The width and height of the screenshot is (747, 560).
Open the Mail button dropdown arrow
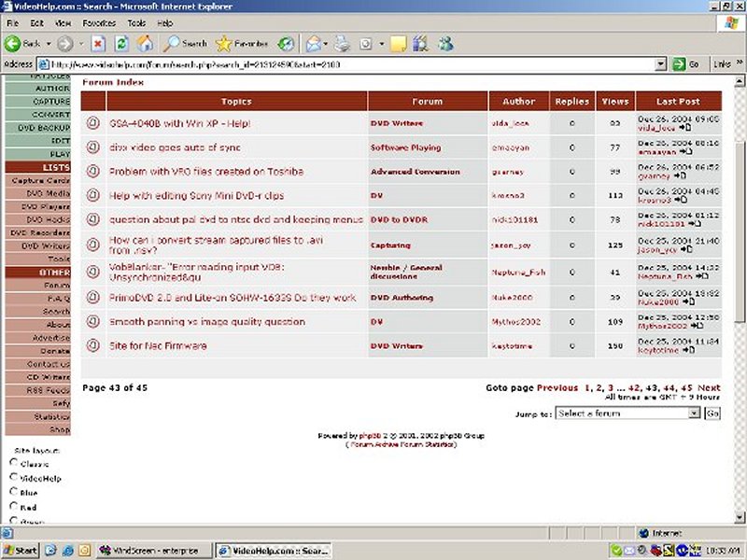click(325, 44)
